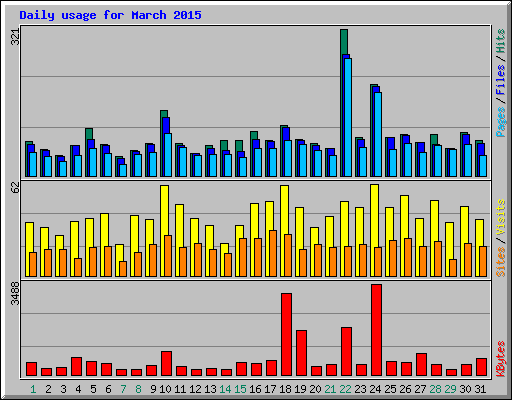512x400 pixels.
Task: Click the red KBytes bar for day 27
Action: (421, 365)
